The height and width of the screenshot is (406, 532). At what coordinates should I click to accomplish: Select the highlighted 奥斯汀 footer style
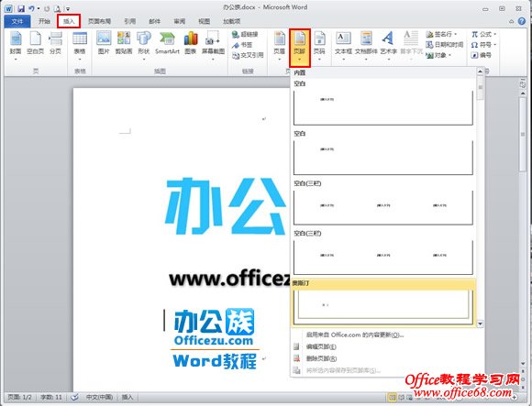pos(383,302)
